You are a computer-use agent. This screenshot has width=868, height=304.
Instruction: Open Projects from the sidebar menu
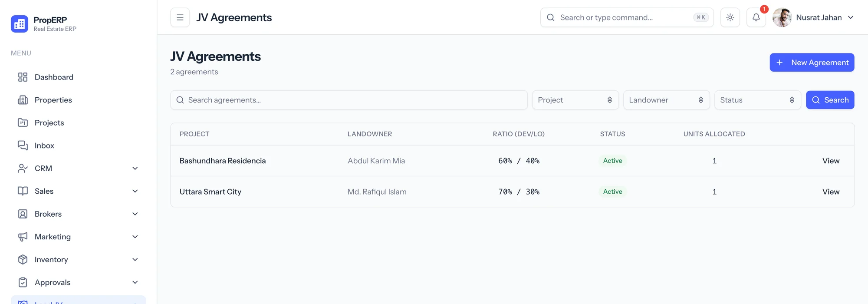[78, 123]
